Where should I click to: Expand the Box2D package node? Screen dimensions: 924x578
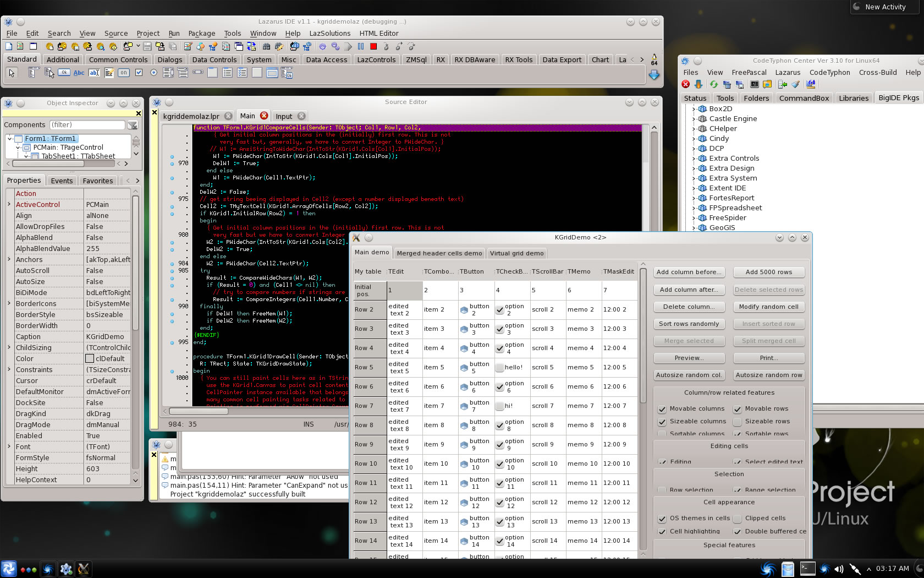click(694, 109)
